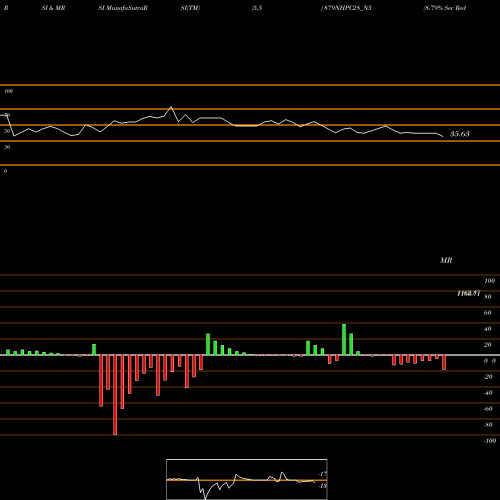This screenshot has width=500, height=500.
Task: Click the RSI line peak point
Action: (171, 107)
